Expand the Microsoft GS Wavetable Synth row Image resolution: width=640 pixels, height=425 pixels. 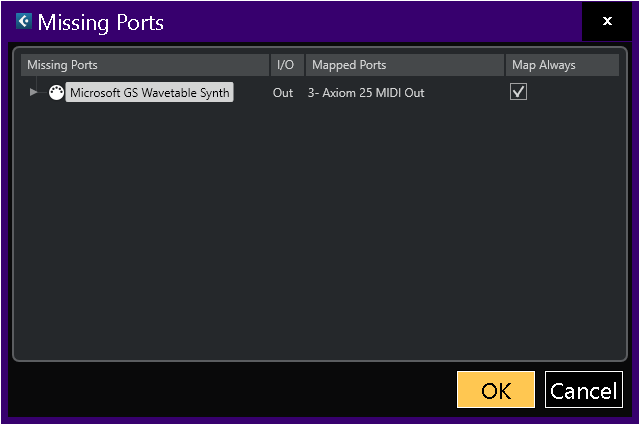(34, 92)
